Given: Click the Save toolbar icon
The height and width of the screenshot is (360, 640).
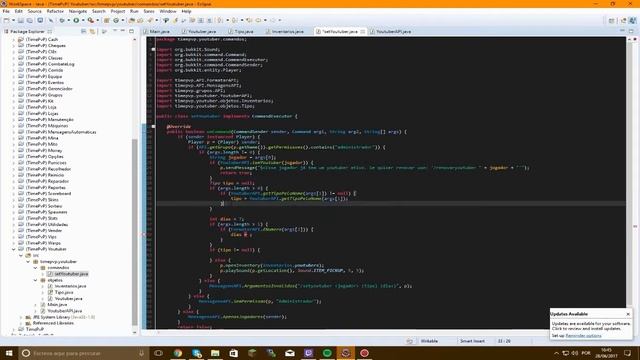Looking at the screenshot, I should [x=20, y=20].
